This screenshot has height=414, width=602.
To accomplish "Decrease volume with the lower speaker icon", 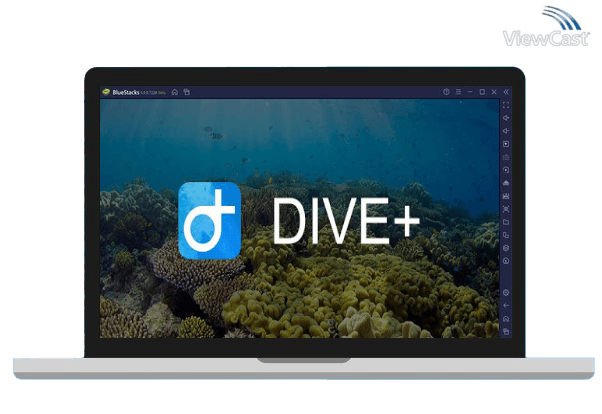I will click(x=506, y=131).
